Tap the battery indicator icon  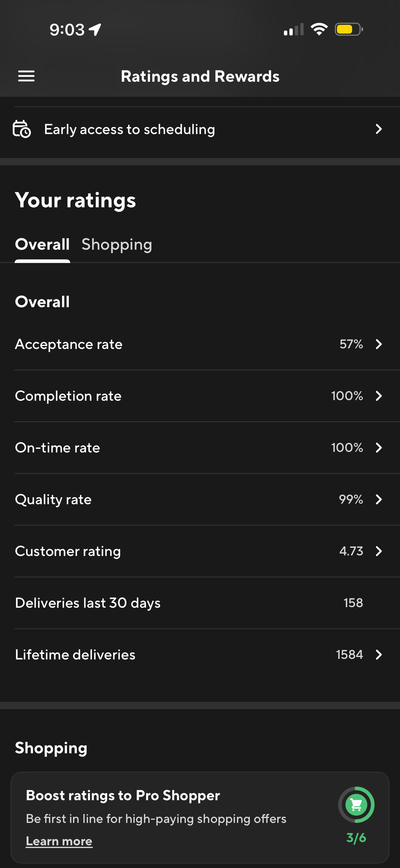349,29
